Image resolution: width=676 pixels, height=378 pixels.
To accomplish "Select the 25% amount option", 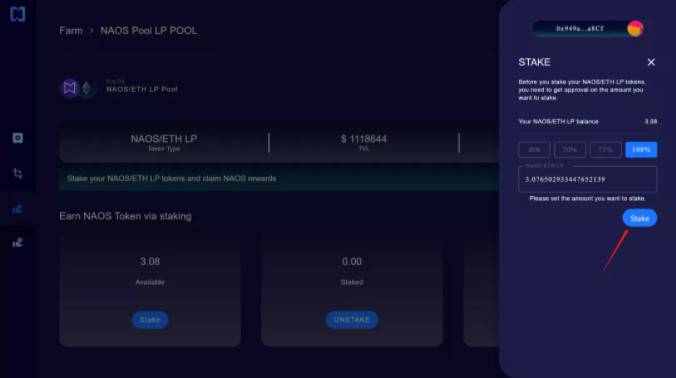I will [x=534, y=150].
